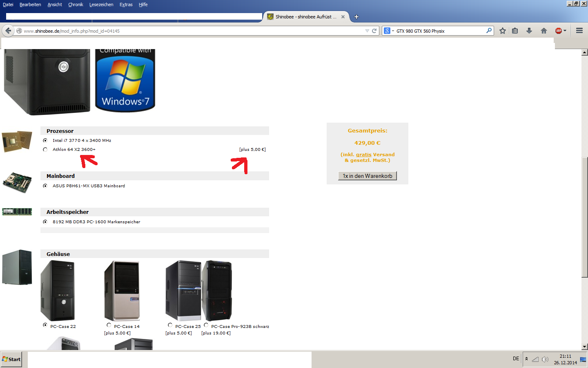Click the search magnifier icon
The image size is (588, 368).
coord(489,31)
